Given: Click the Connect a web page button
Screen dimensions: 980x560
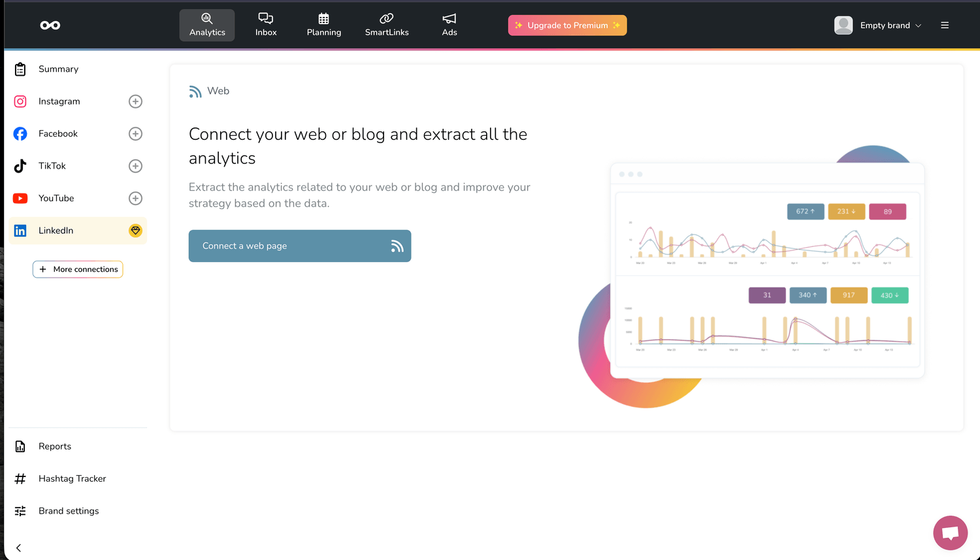Looking at the screenshot, I should tap(300, 246).
